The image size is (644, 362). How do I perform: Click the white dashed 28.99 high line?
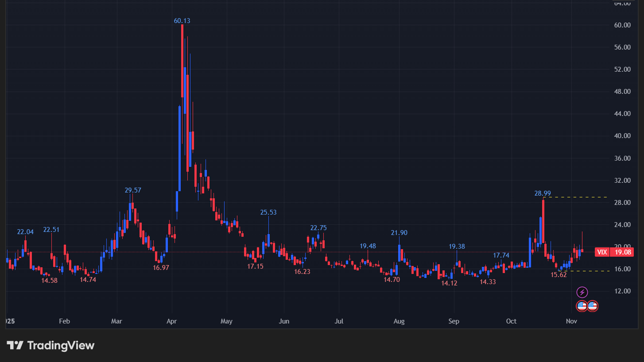576,197
